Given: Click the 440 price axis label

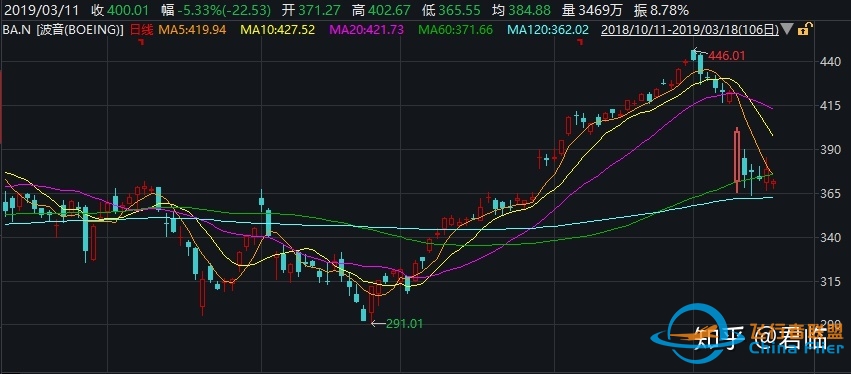Looking at the screenshot, I should [x=831, y=62].
